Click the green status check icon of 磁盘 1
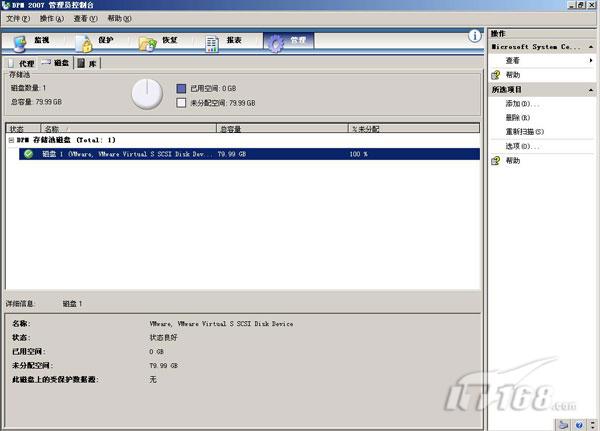This screenshot has height=431, width=600. [28, 154]
